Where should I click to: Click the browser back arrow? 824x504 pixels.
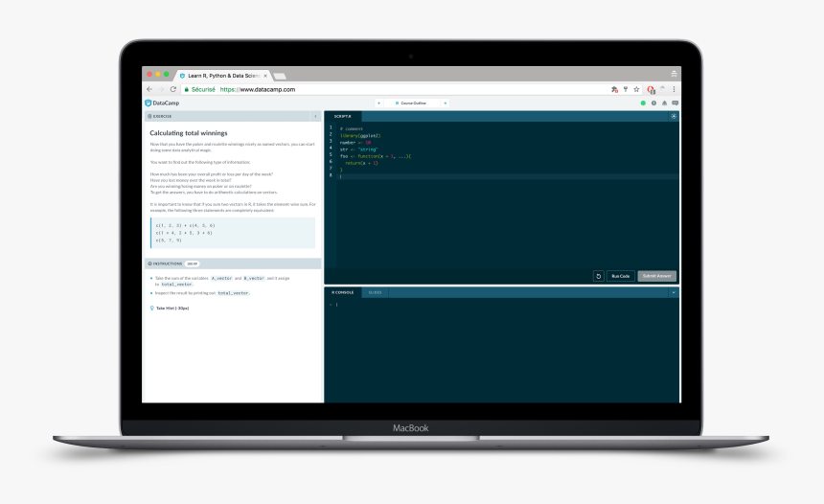pos(149,89)
